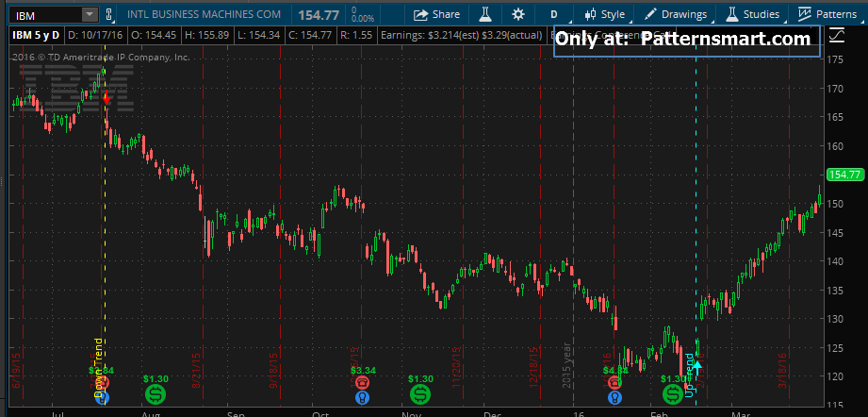
Task: Click the 130 price axis label
Action: click(x=835, y=319)
